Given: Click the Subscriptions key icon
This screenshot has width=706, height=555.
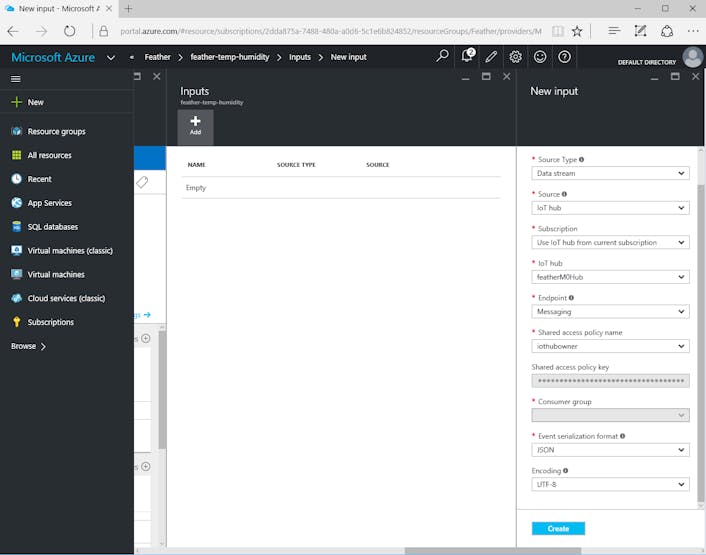Looking at the screenshot, I should pos(17,322).
